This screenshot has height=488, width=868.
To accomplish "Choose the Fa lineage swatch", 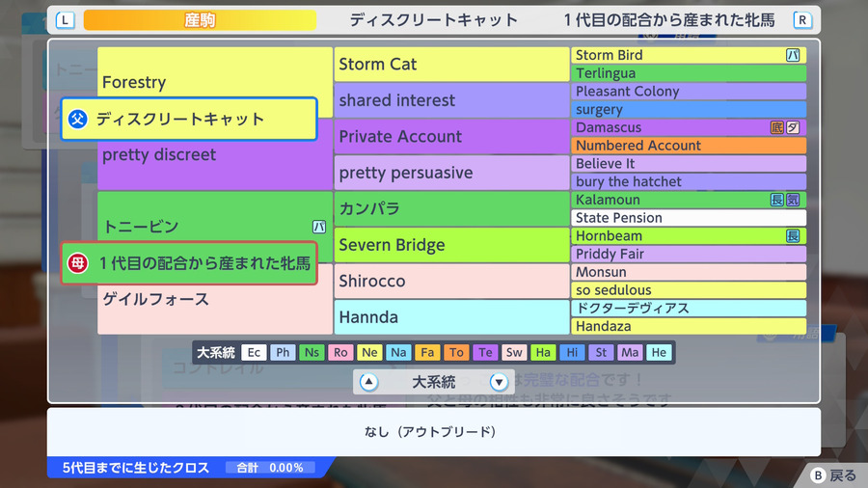I will pyautogui.click(x=427, y=352).
